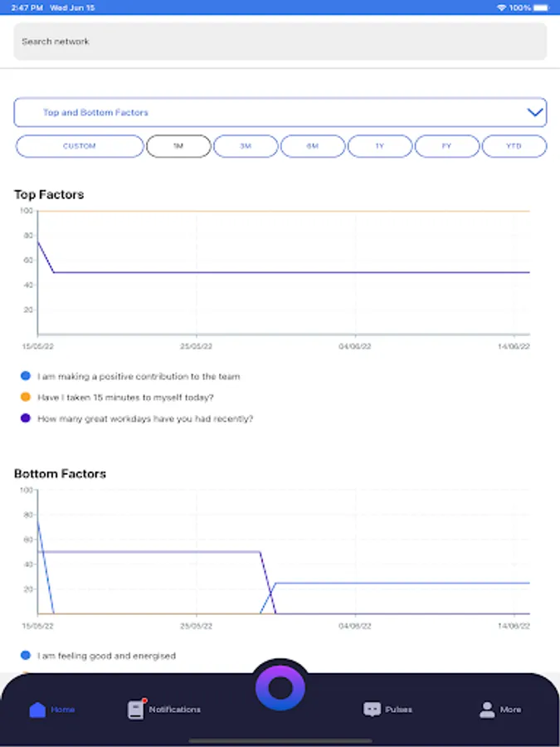The width and height of the screenshot is (560, 747).
Task: Select the 3M time range
Action: 246,146
